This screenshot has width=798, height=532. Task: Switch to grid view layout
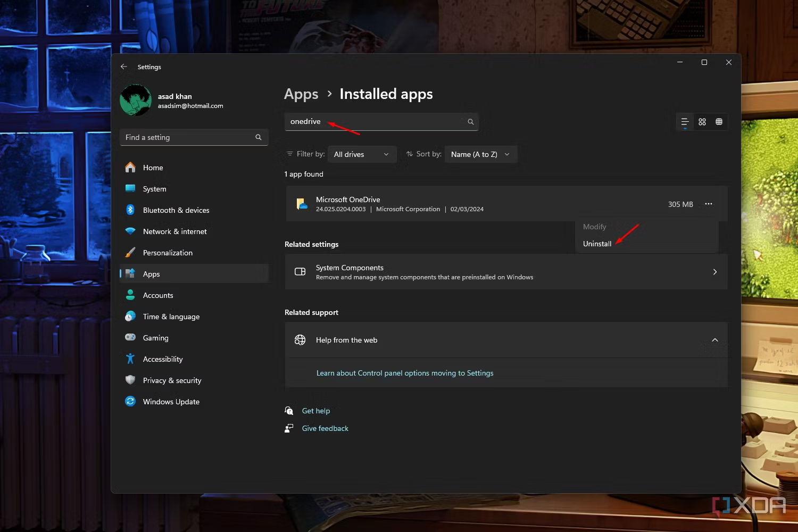tap(702, 122)
